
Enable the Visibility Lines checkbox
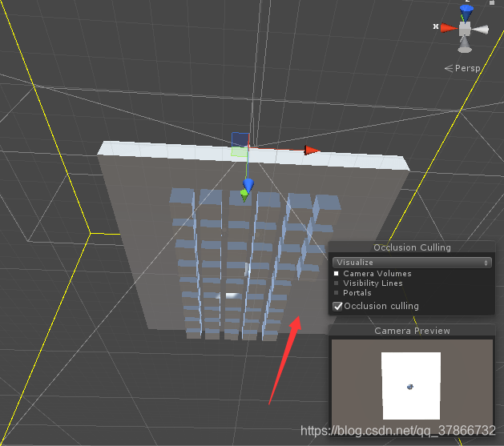click(337, 283)
